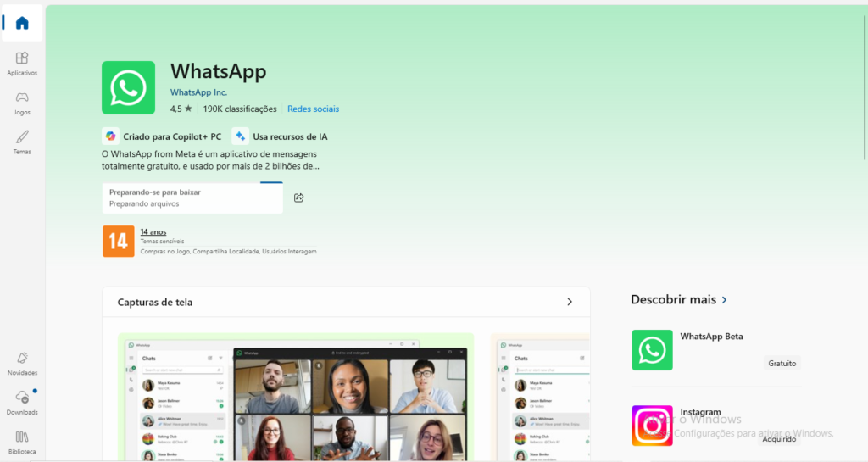Click the 4,5 star rating
The height and width of the screenshot is (462, 868).
click(x=181, y=109)
